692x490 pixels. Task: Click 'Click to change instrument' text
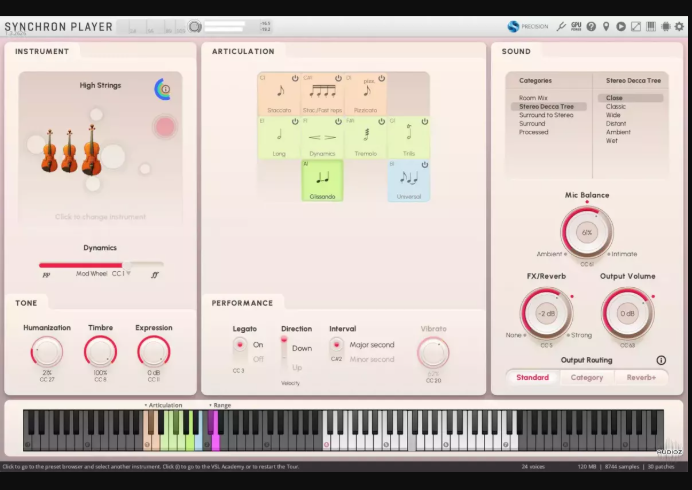tap(100, 217)
